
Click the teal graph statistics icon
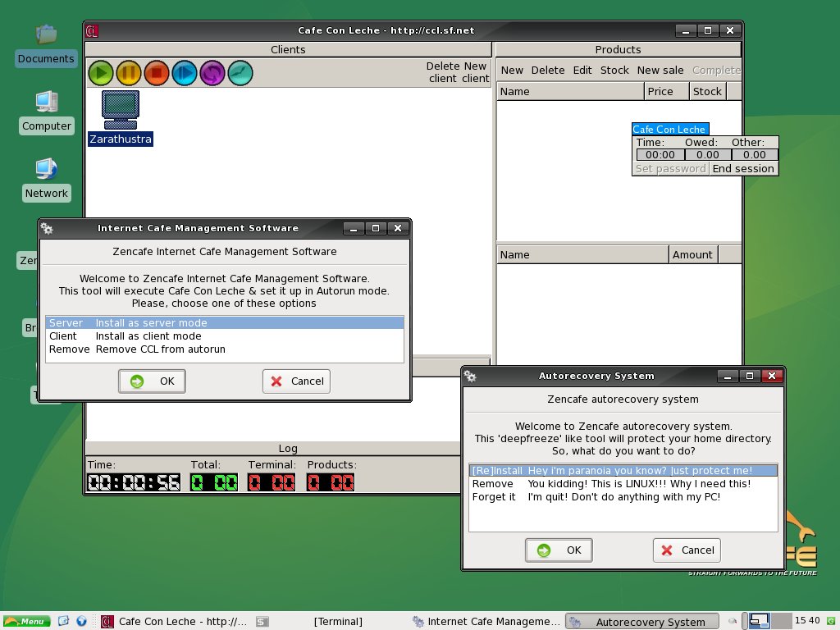240,73
